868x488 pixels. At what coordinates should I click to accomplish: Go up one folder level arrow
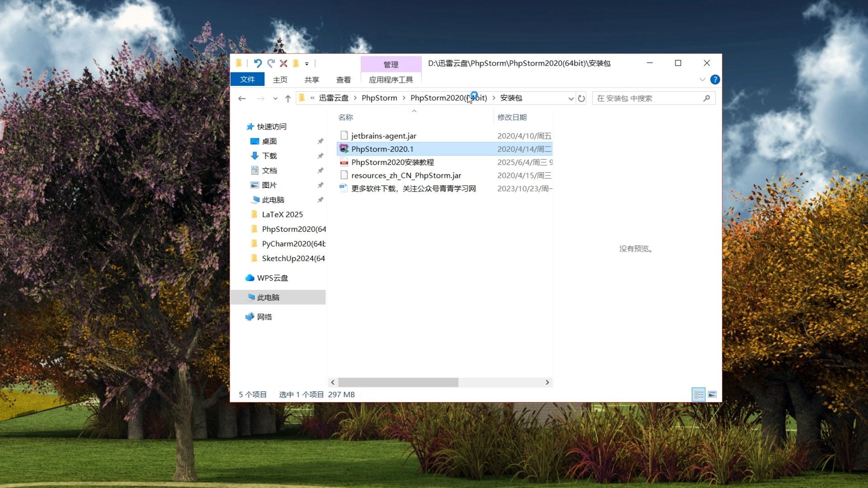point(288,99)
